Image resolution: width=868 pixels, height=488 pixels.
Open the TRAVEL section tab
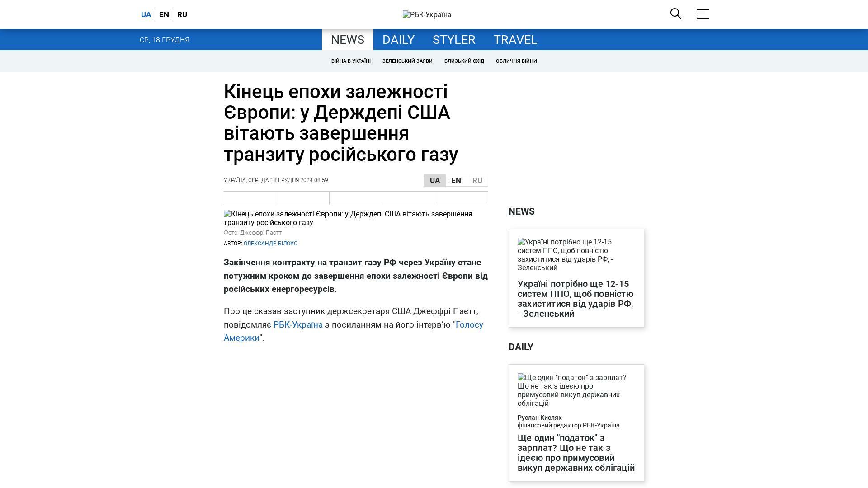click(515, 40)
